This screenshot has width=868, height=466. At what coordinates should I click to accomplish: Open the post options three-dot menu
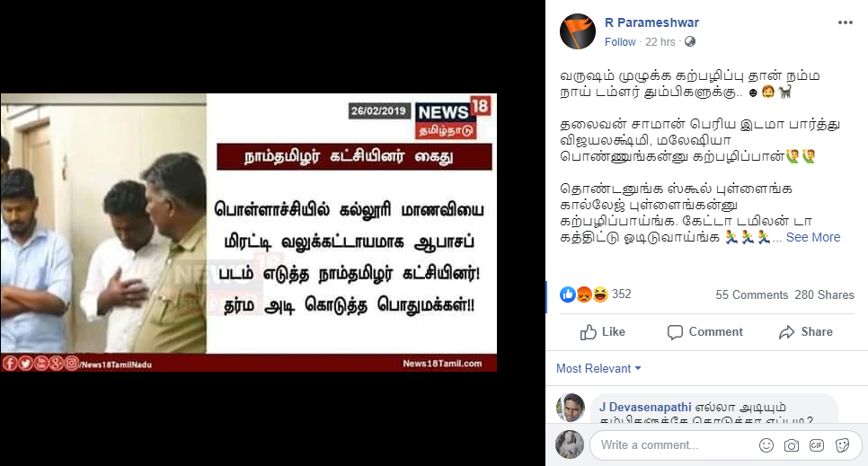click(845, 22)
